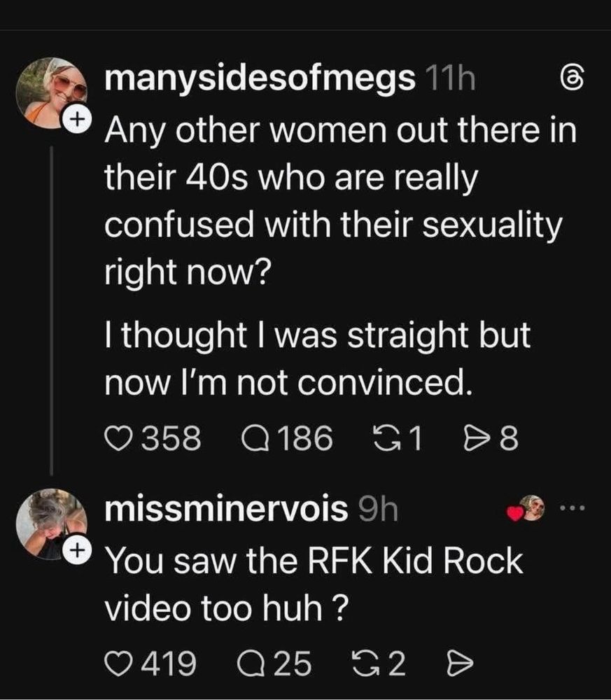
Task: Repost the manysidesofmegs thread
Action: 384,440
